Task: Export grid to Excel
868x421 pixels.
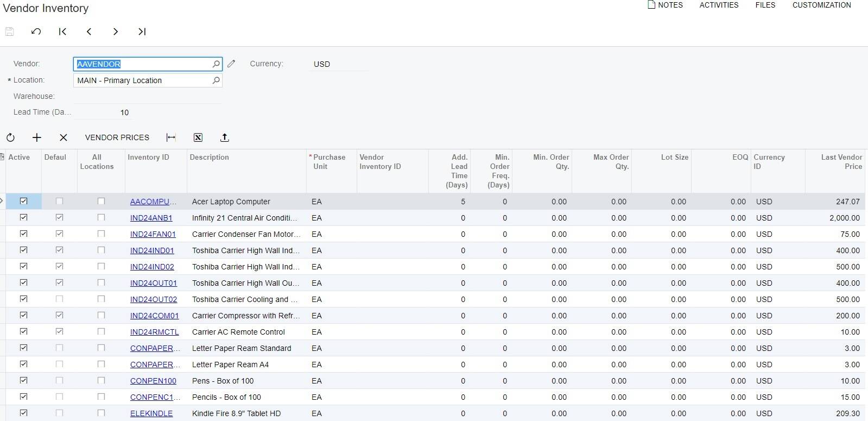Action: coord(198,137)
